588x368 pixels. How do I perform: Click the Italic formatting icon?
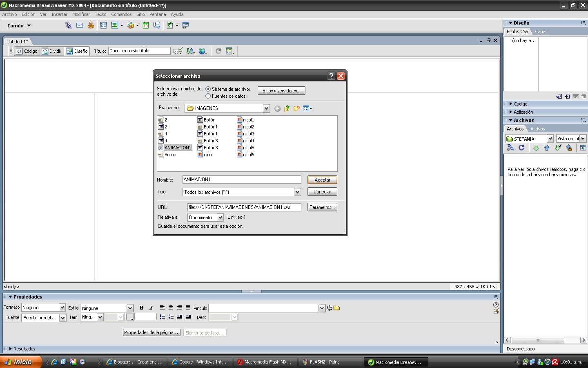(x=151, y=308)
